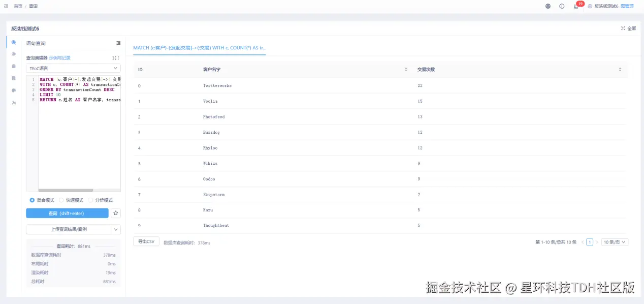644x304 pixels.
Task: Click 查询 in the breadcrumb
Action: (33, 6)
